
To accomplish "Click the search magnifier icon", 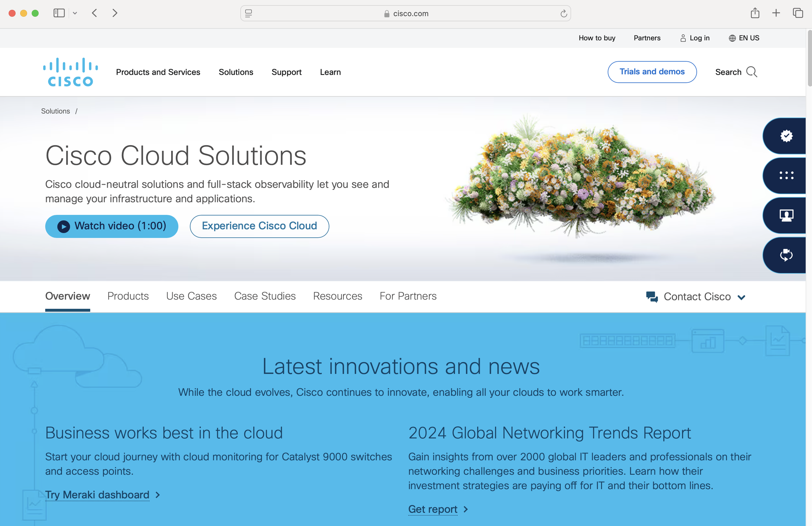I will point(752,72).
